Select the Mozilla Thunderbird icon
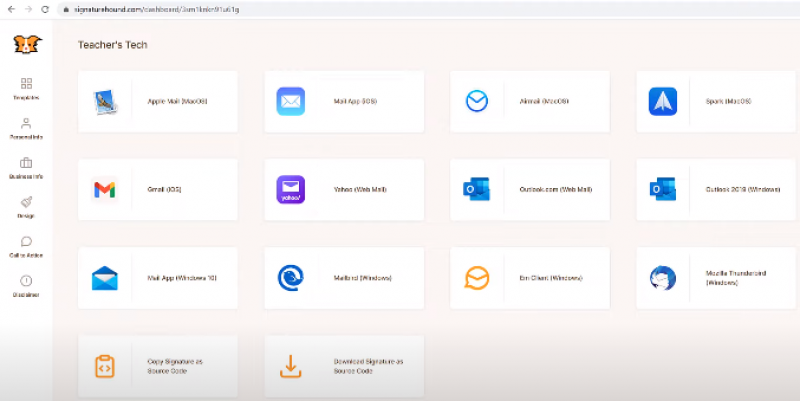 (x=663, y=277)
